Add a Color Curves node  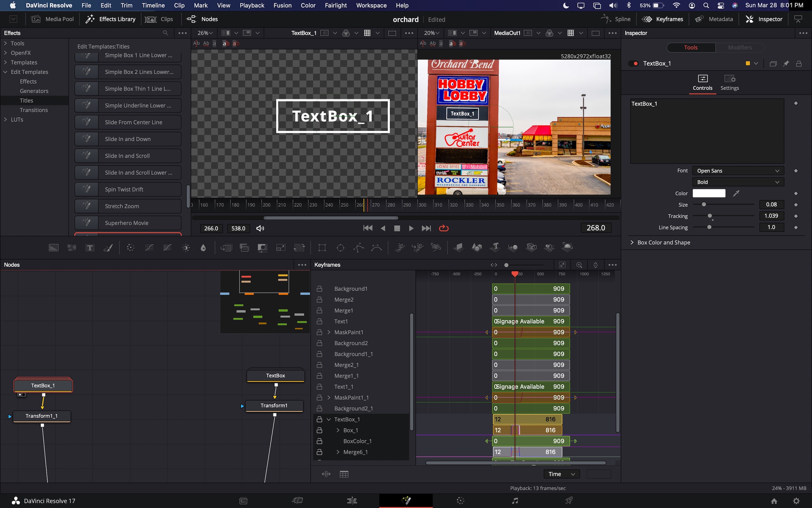[149, 248]
